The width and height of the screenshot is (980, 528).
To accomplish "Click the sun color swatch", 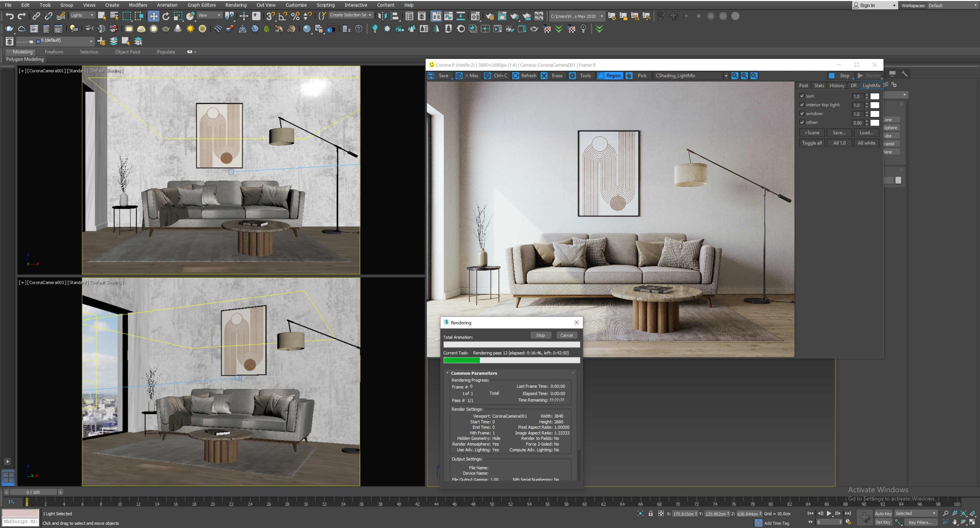I will tap(875, 96).
